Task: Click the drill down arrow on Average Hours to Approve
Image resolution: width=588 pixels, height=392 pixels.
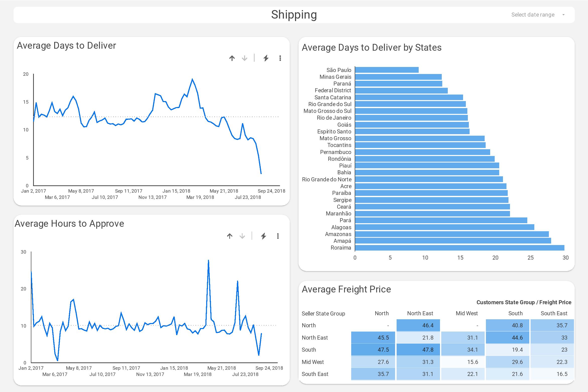Action: tap(242, 236)
